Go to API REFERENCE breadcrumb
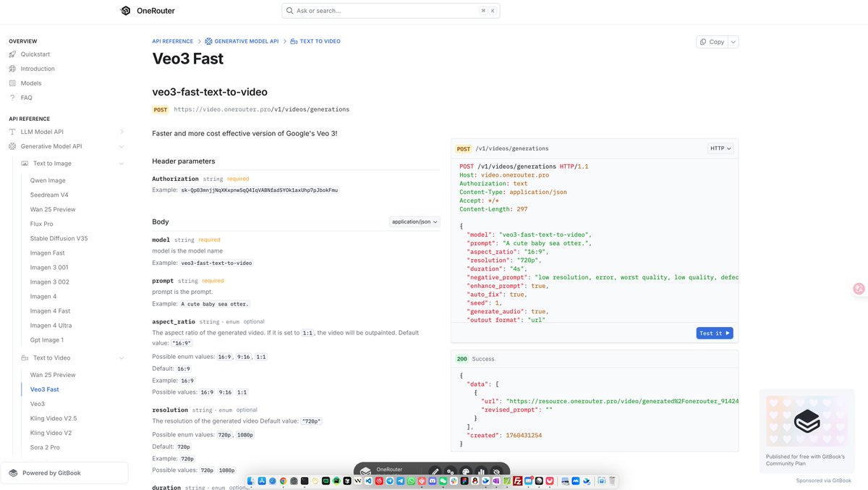The height and width of the screenshot is (490, 868). click(173, 41)
